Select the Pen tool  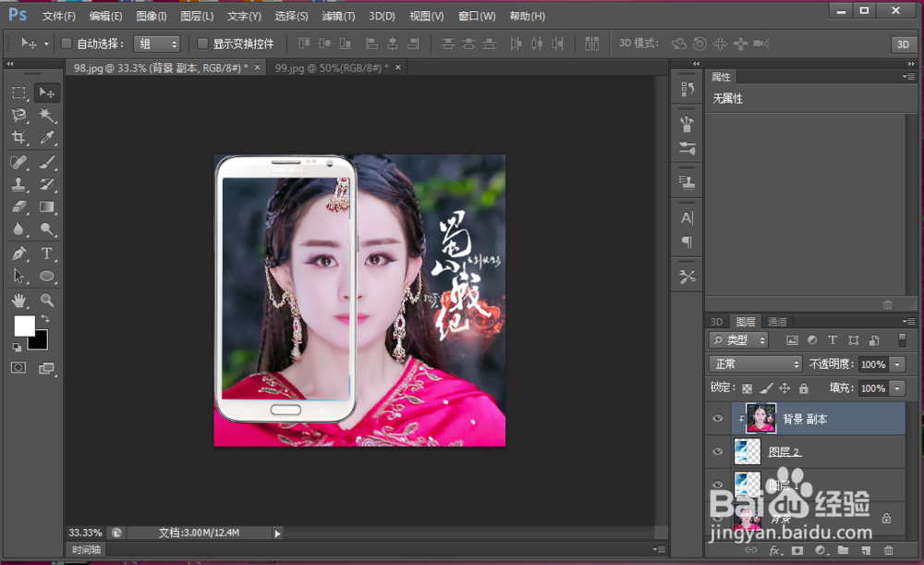(18, 253)
